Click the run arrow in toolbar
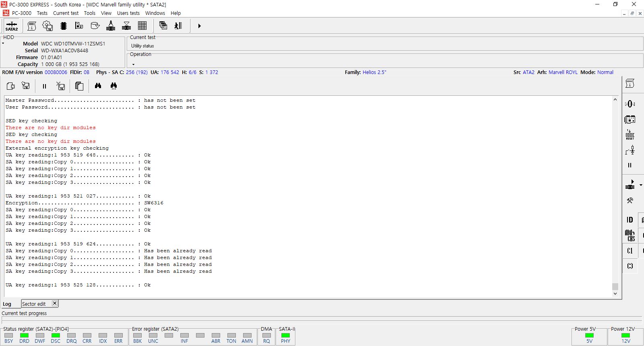The height and width of the screenshot is (346, 644). pos(199,26)
